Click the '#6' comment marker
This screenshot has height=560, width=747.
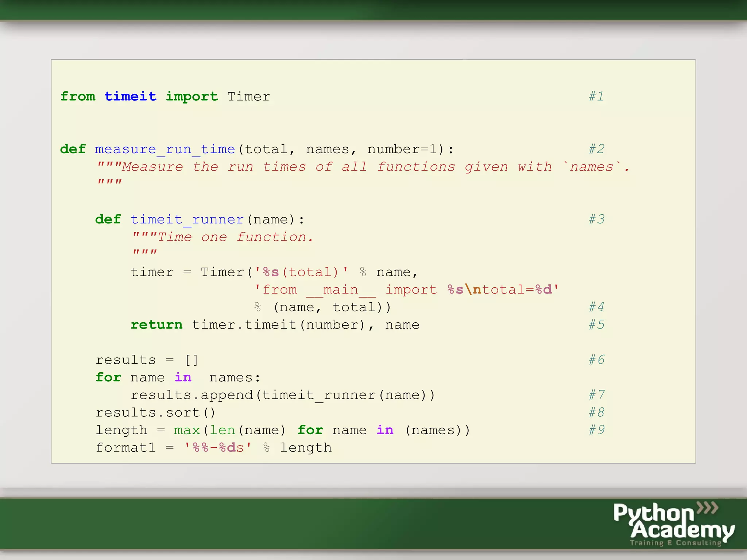[x=596, y=360]
